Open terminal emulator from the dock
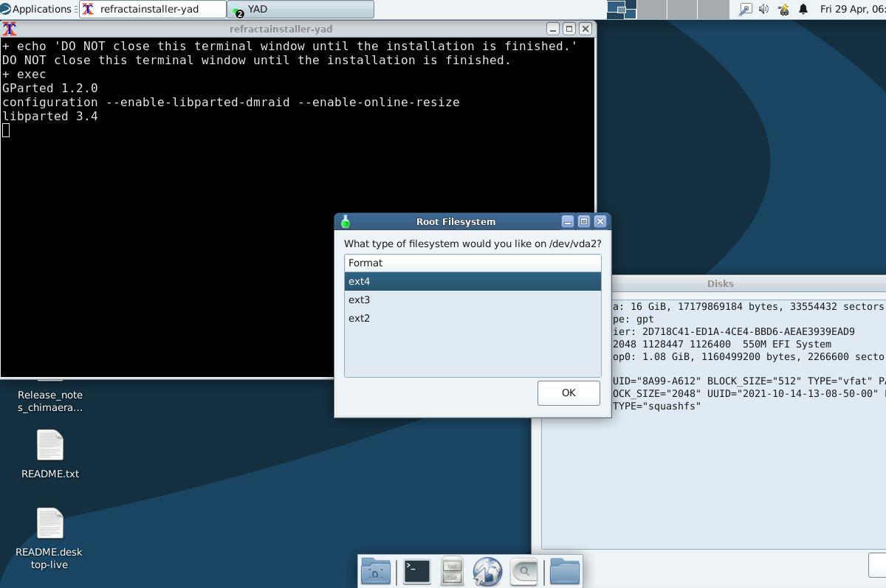The image size is (886, 588). (416, 570)
